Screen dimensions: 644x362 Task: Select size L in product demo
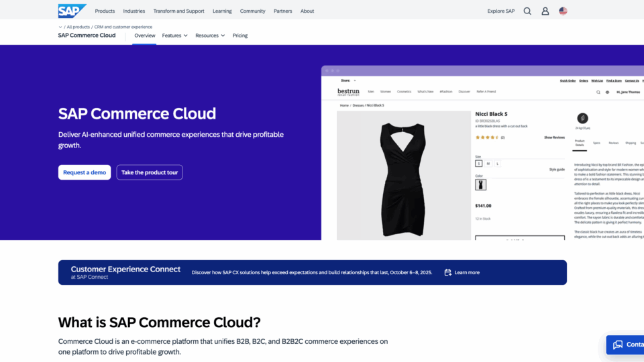tap(497, 164)
